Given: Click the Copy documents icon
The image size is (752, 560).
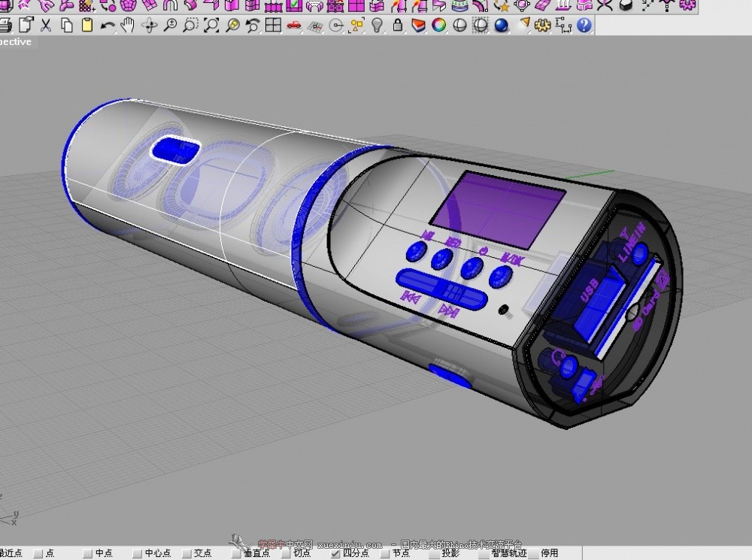Looking at the screenshot, I should coord(67,25).
